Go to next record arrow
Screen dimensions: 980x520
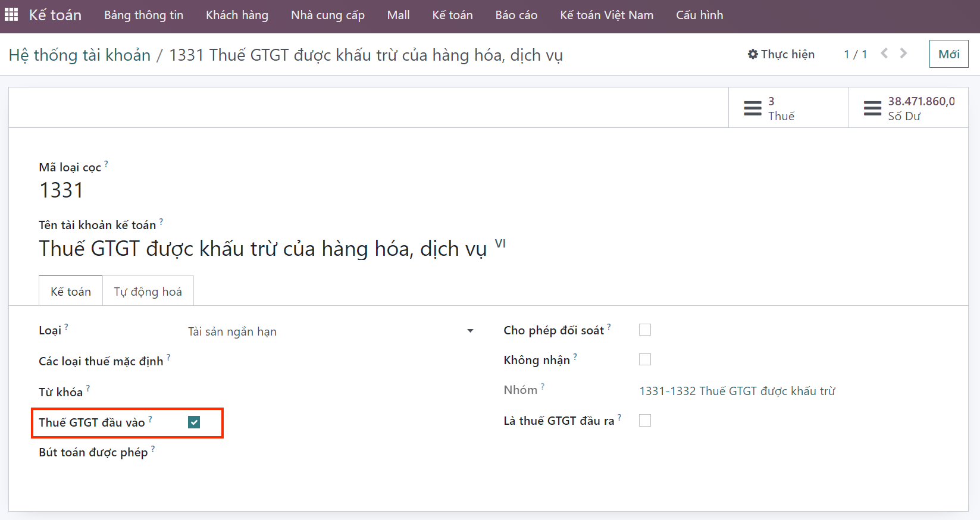(903, 54)
